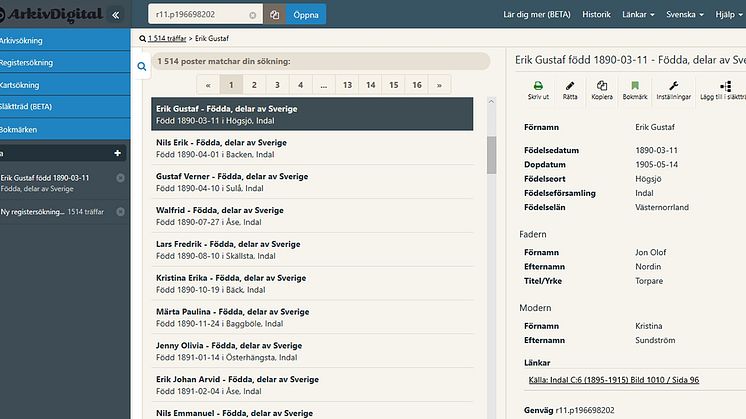This screenshot has width=746, height=419.
Task: Select the Nils Erik result
Action: (x=312, y=148)
